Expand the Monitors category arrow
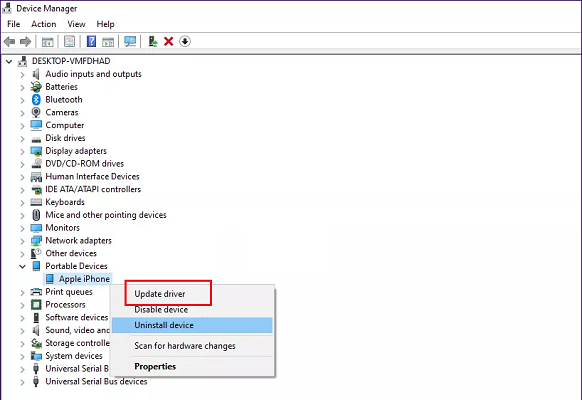The width and height of the screenshot is (582, 400). [22, 228]
